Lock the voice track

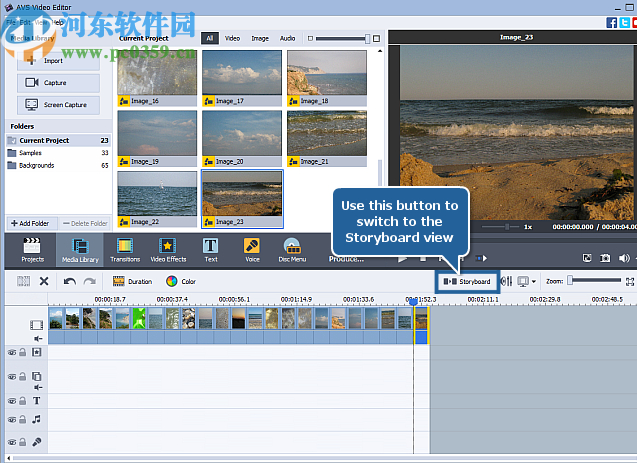23,442
